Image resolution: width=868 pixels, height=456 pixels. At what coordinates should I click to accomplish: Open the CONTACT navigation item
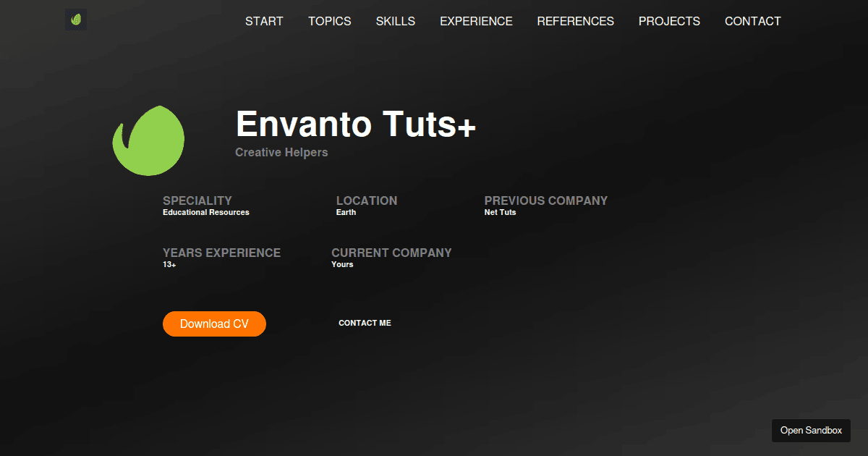752,21
